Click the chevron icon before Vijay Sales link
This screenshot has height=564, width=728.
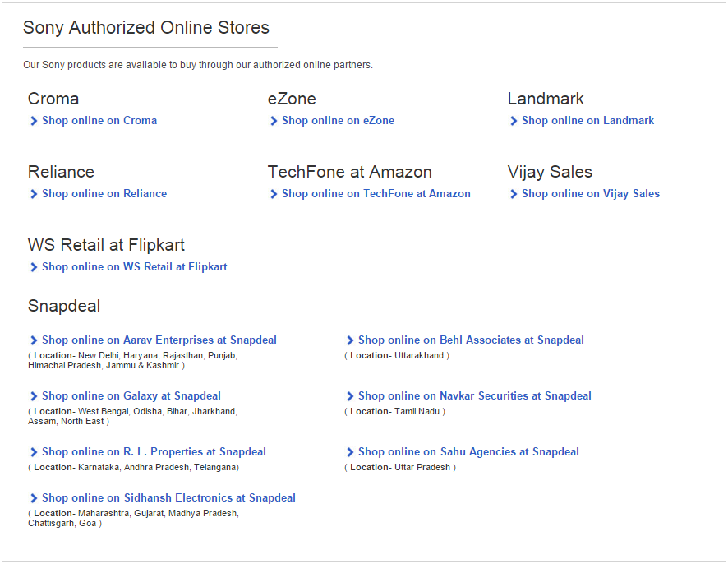(x=514, y=194)
